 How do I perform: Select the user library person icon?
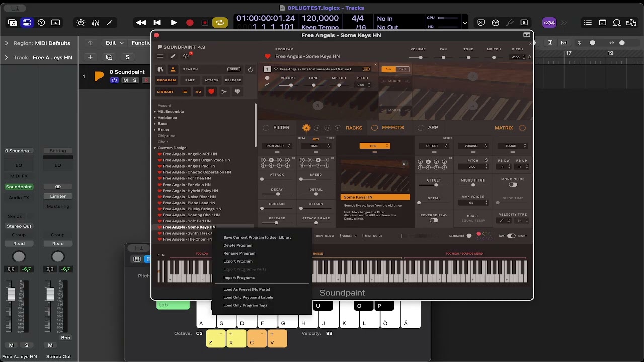pyautogui.click(x=173, y=69)
